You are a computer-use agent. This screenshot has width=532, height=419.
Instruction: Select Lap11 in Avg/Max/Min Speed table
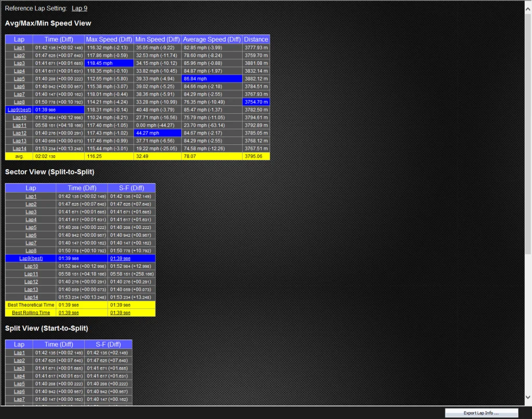(19, 126)
